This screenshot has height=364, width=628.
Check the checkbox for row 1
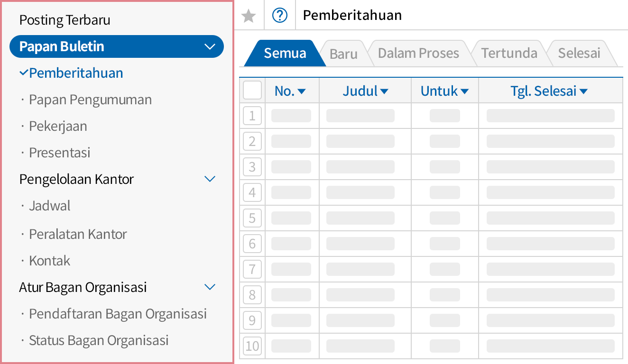click(x=252, y=116)
